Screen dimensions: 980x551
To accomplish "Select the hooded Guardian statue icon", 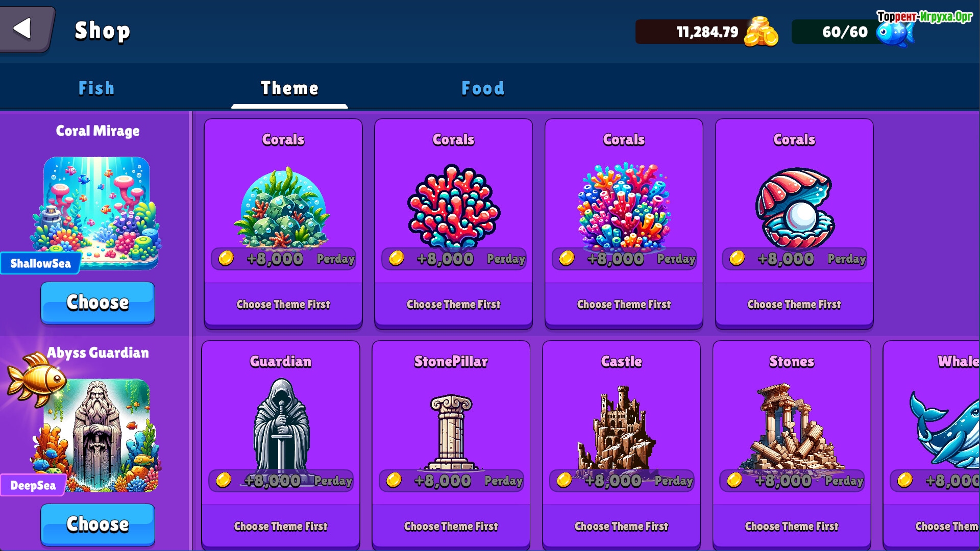I will pyautogui.click(x=281, y=424).
